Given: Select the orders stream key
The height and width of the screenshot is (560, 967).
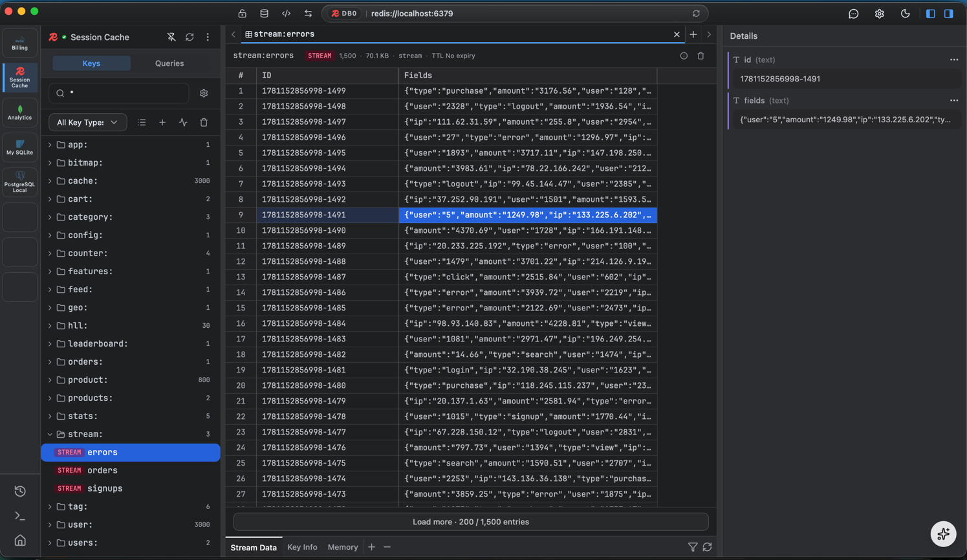Looking at the screenshot, I should [131, 471].
